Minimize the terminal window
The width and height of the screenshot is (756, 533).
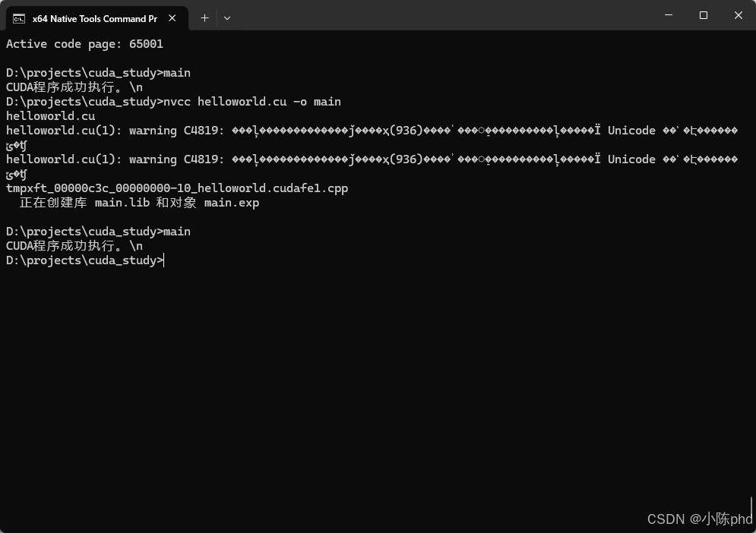(668, 14)
